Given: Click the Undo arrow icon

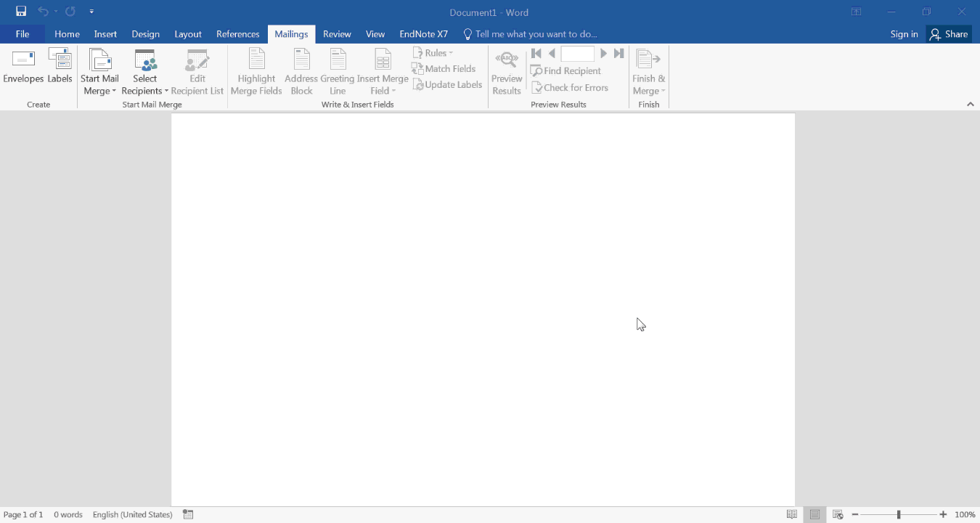Looking at the screenshot, I should pos(43,12).
